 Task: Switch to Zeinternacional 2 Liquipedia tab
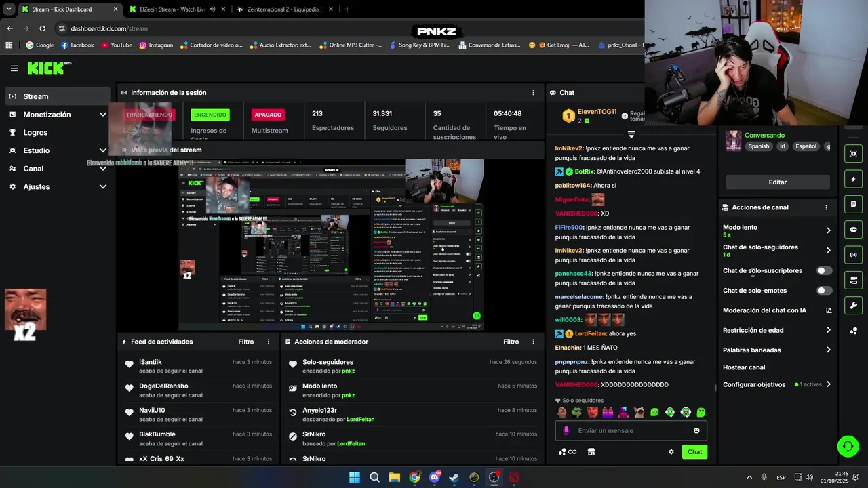[x=285, y=9]
